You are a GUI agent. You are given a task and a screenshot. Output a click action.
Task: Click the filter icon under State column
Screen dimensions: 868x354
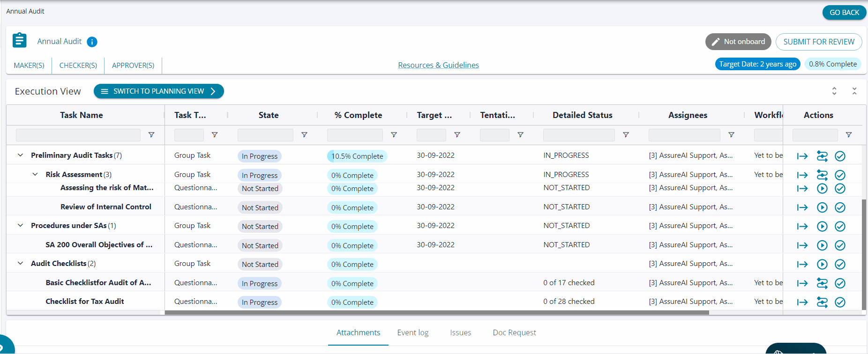click(x=304, y=135)
